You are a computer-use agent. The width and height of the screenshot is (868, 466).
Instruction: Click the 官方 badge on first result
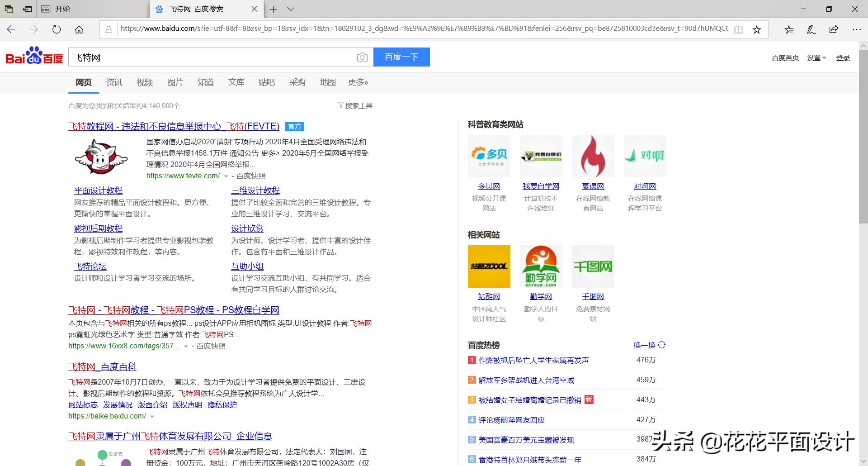[294, 127]
